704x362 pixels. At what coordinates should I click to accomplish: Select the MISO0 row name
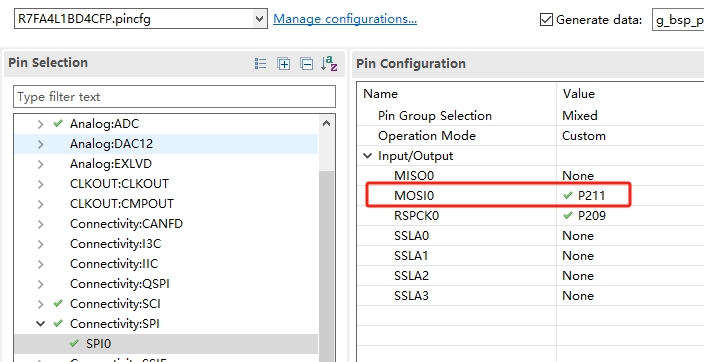coord(414,176)
